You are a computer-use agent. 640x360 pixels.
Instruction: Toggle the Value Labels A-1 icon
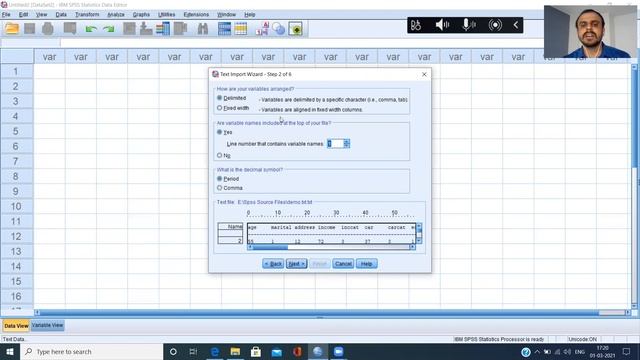coord(262,29)
